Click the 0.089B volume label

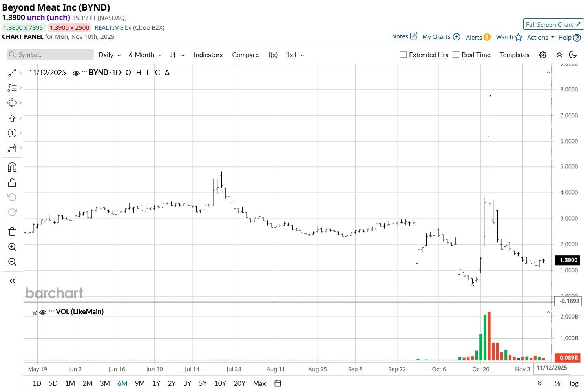[x=568, y=357]
